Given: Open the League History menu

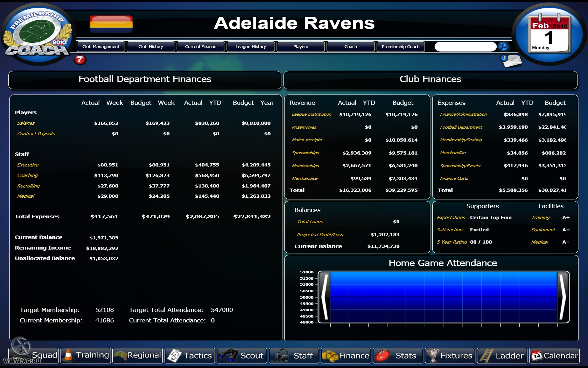Looking at the screenshot, I should coord(251,47).
